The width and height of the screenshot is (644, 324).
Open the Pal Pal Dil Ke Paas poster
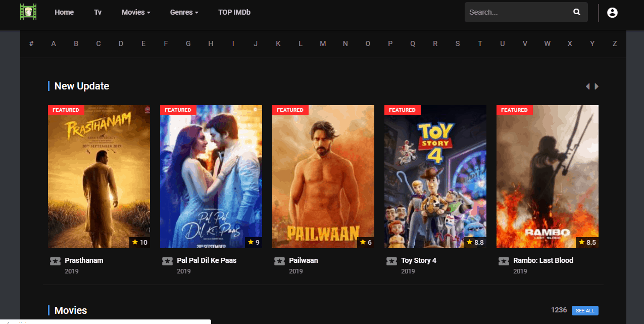pyautogui.click(x=211, y=176)
